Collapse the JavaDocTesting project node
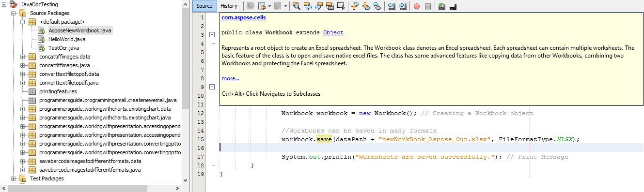This screenshot has width=644, height=192. click(x=5, y=4)
